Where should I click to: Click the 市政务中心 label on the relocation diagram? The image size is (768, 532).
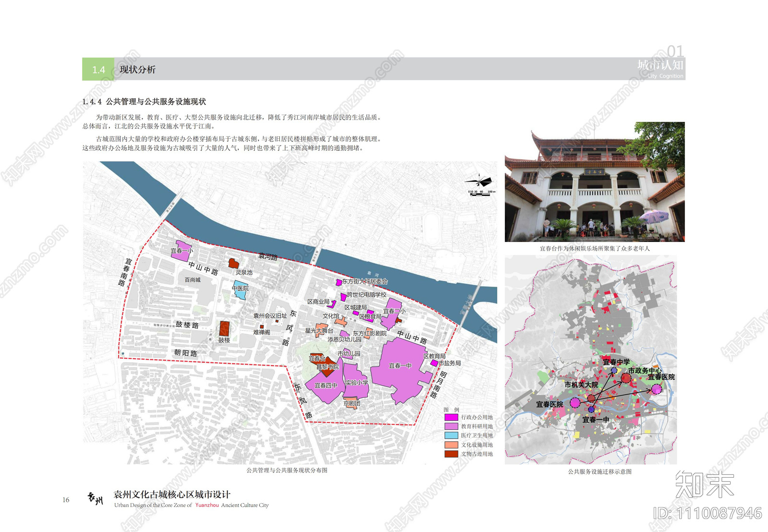tap(645, 371)
